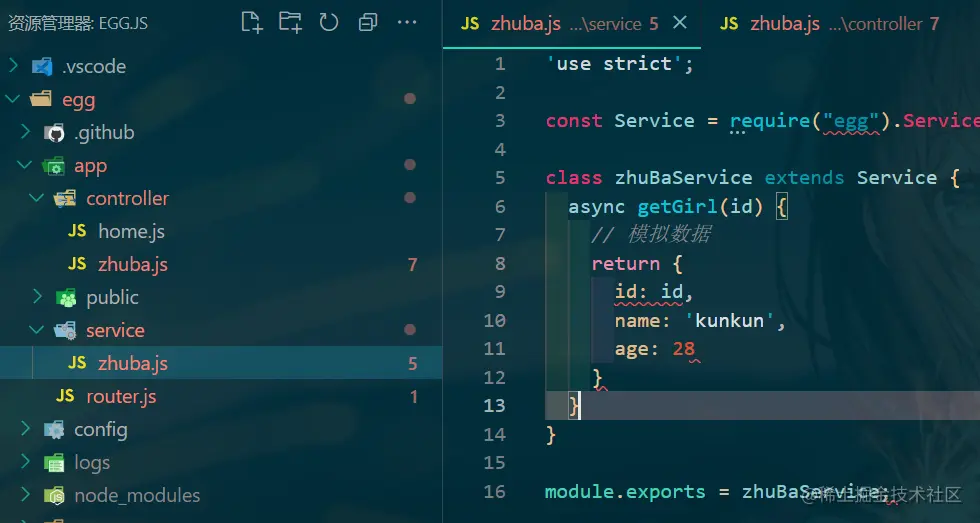Click the problem count 7 next to controller zhuba.js
This screenshot has width=980, height=523.
412,264
